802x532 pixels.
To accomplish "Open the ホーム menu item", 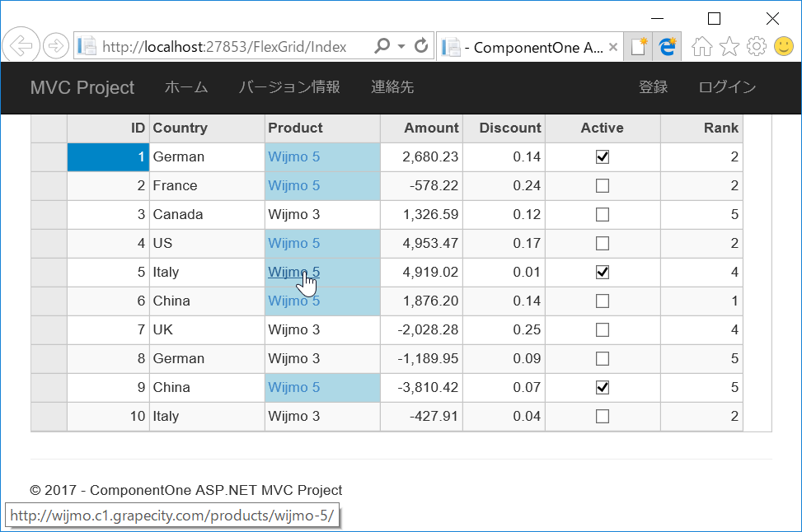I will point(186,87).
